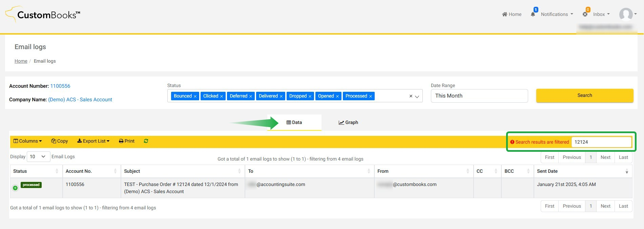Click First in top pagination
Viewport: 644px width, 229px height.
549,157
